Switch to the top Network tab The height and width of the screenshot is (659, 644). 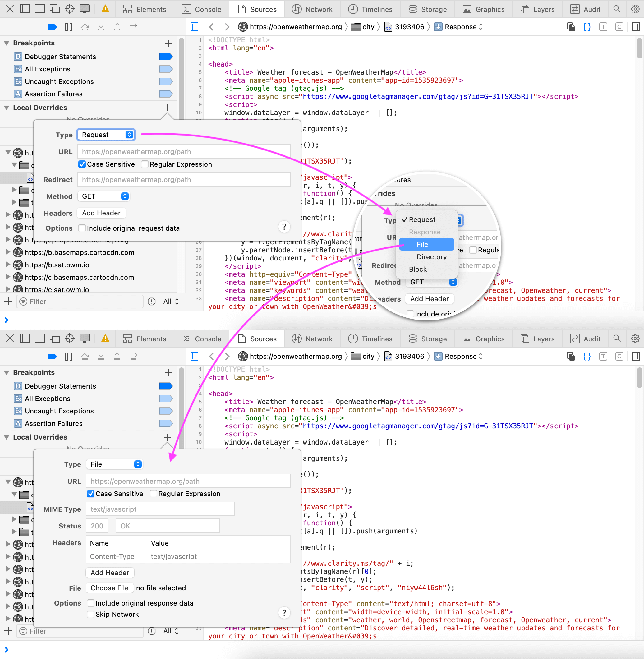(x=312, y=9)
